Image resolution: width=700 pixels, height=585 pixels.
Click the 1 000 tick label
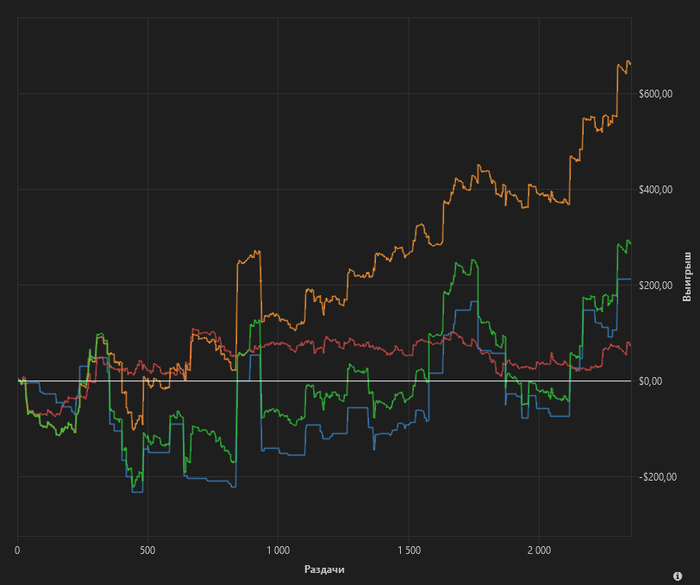coord(278,550)
